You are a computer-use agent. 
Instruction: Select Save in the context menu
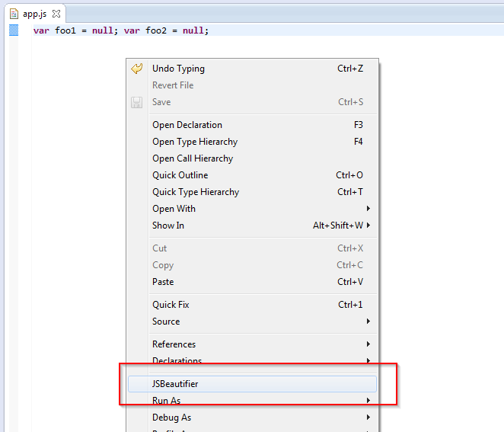click(252, 102)
